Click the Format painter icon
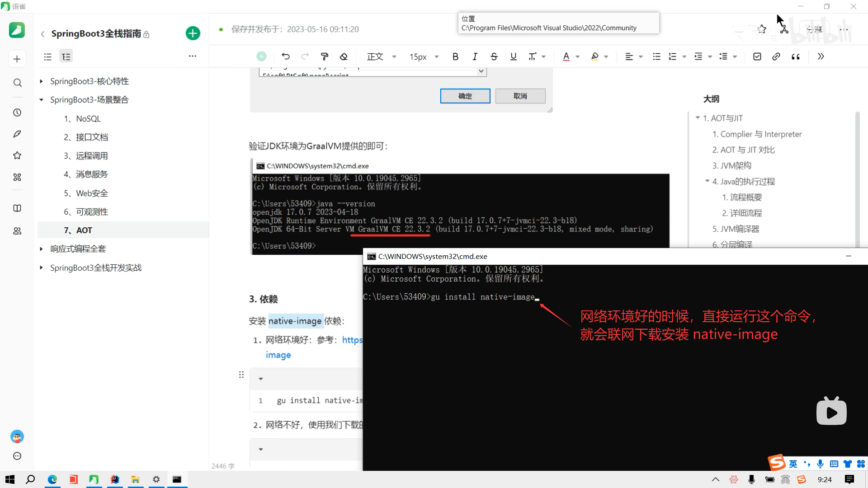 (x=324, y=56)
